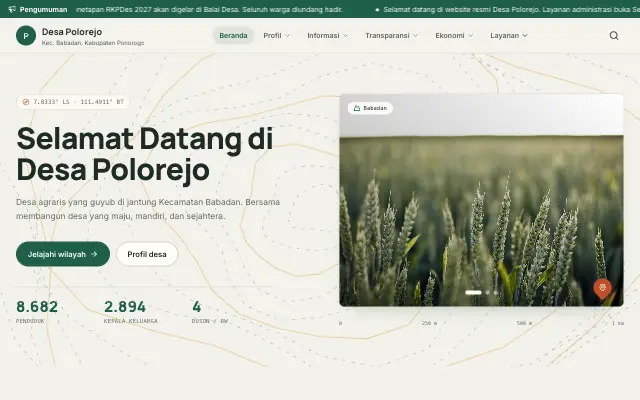
Task: Expand the Informasi dropdown menu
Action: point(327,36)
